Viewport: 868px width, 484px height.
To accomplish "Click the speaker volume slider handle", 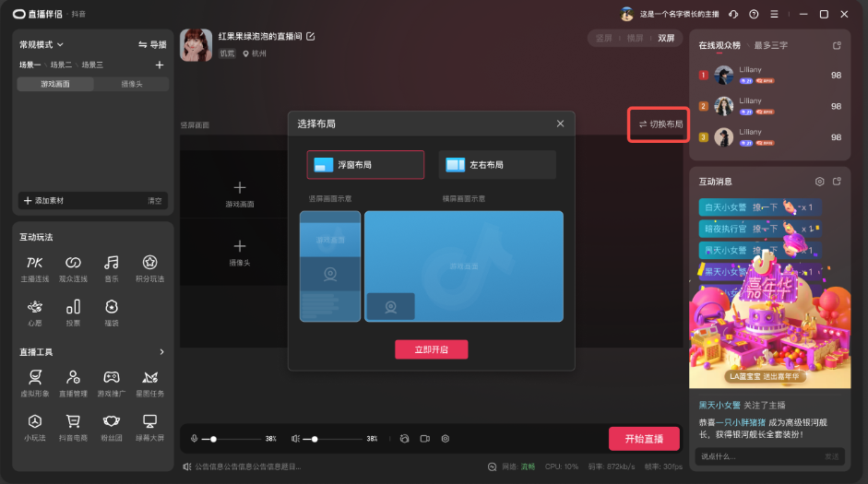I will pyautogui.click(x=315, y=439).
